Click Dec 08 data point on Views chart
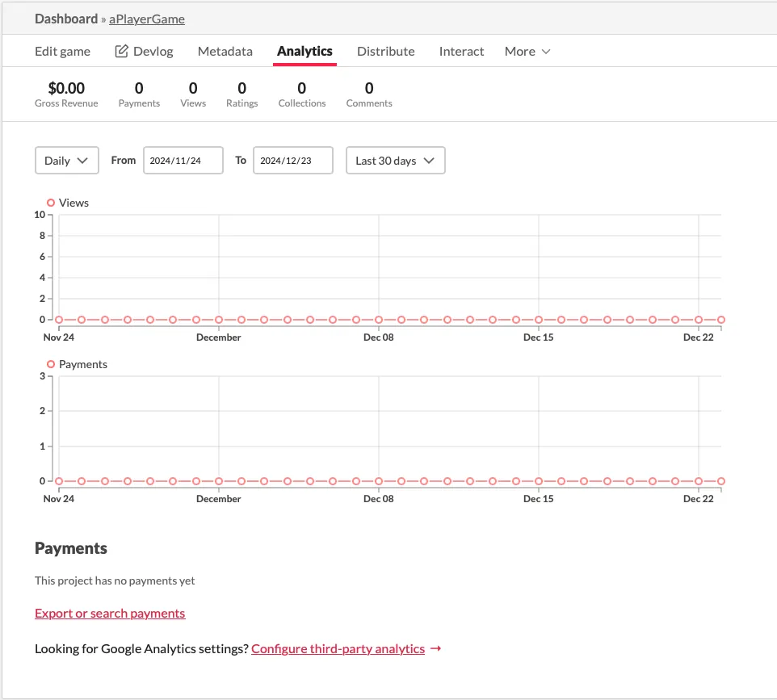The image size is (777, 700). [379, 320]
